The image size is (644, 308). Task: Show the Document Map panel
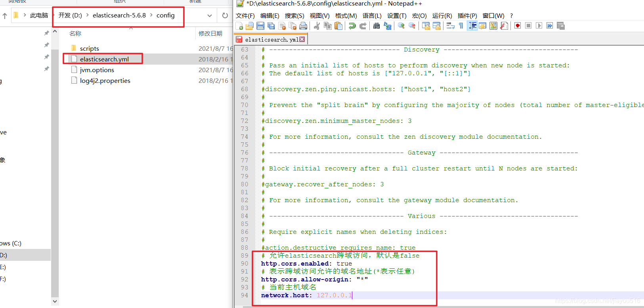[493, 26]
